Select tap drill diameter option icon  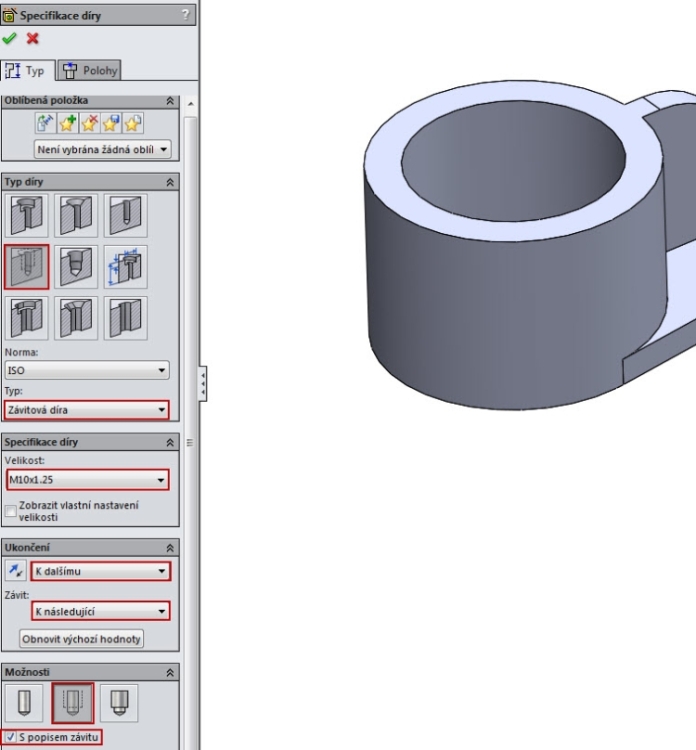pyautogui.click(x=24, y=703)
